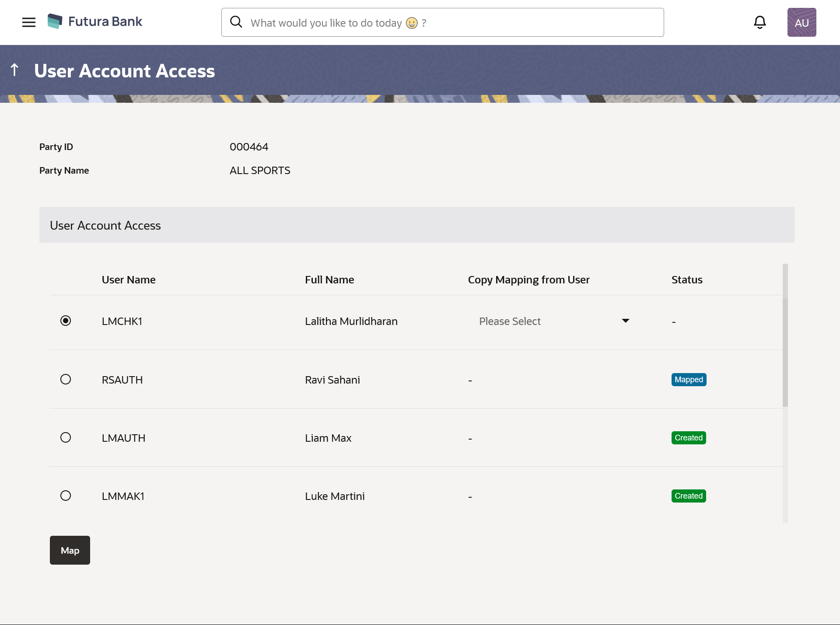Select the LMCHK1 user radio button
Screen dimensions: 840x625
[66, 321]
